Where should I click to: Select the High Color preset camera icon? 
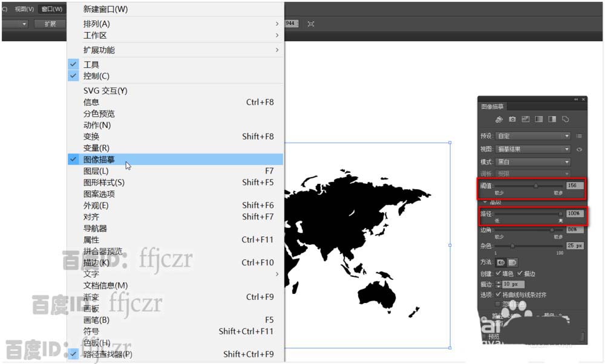click(x=511, y=118)
